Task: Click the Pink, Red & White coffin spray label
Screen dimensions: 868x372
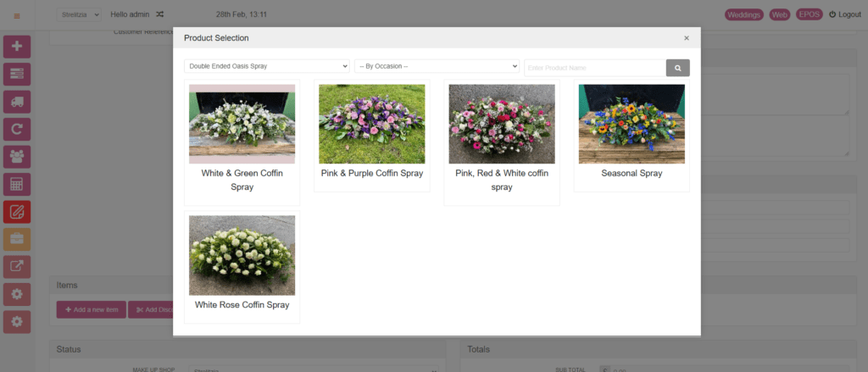Action: tap(502, 180)
